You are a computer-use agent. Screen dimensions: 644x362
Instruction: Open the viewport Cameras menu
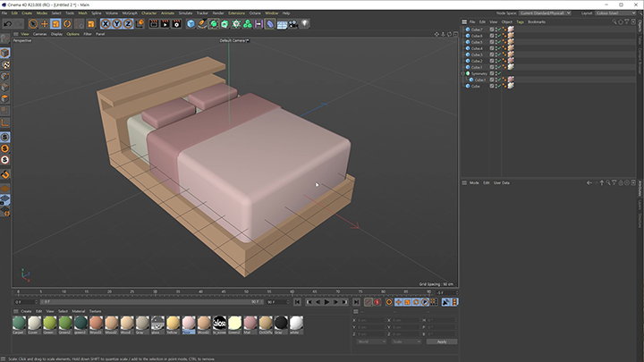pos(40,34)
